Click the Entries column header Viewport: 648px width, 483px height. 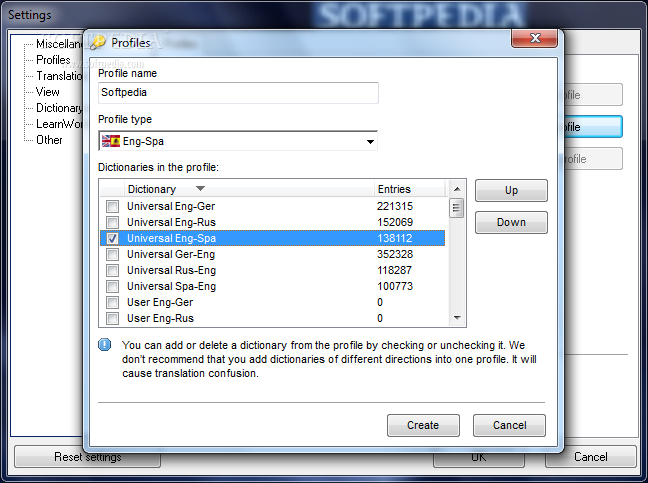pos(410,189)
